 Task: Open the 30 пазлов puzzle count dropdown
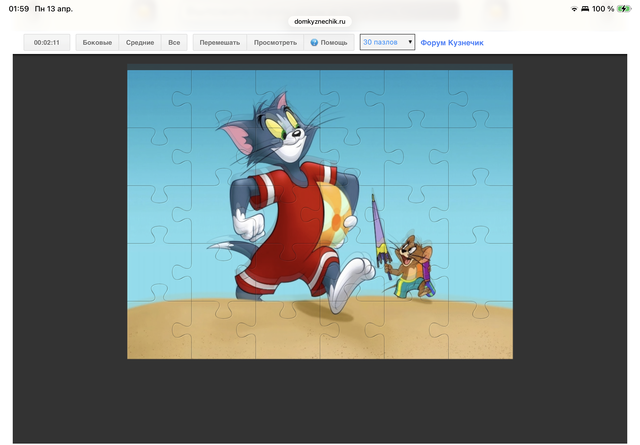(387, 43)
